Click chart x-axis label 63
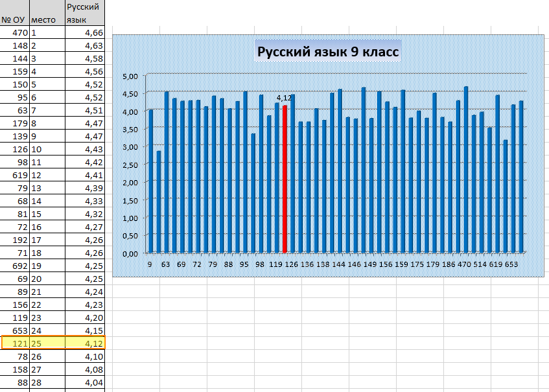Viewport: 549px width, 392px height. (x=166, y=264)
